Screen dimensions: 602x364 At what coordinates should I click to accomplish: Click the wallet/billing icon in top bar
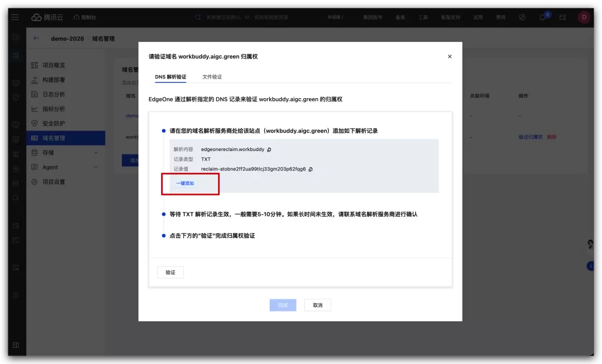[562, 17]
